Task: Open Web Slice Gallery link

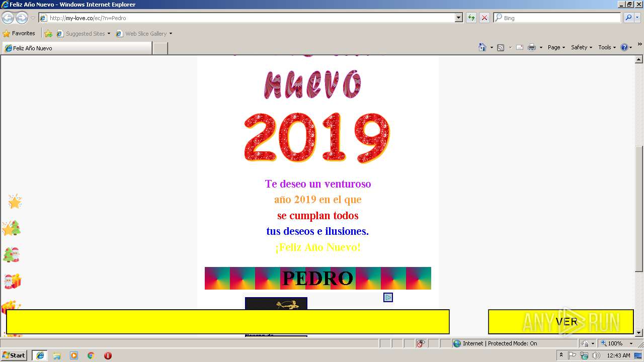Action: coord(144,34)
